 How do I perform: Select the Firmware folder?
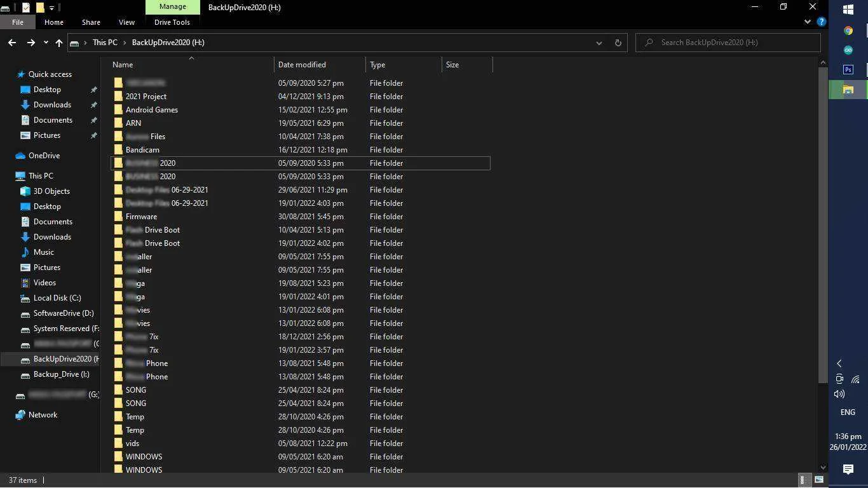(141, 217)
